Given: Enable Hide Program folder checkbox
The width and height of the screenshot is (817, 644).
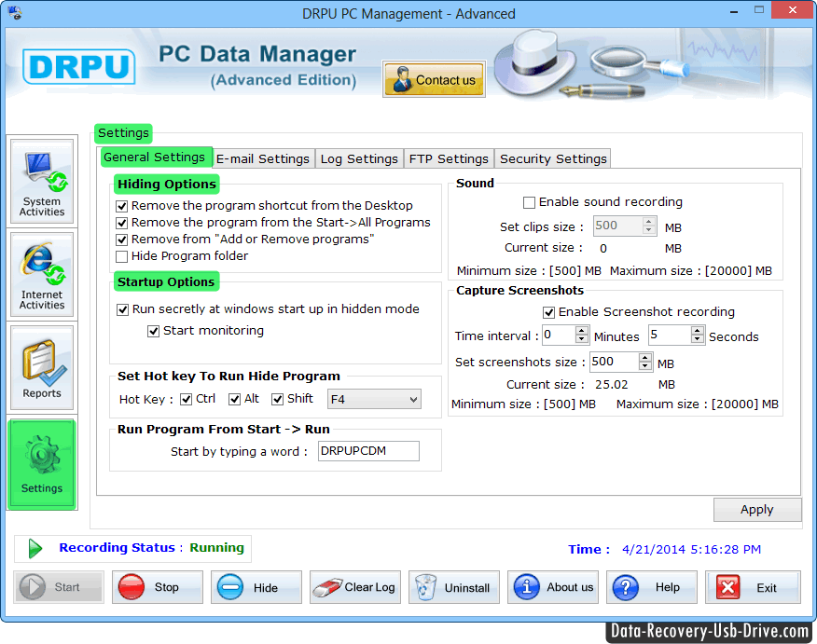Looking at the screenshot, I should point(122,256).
